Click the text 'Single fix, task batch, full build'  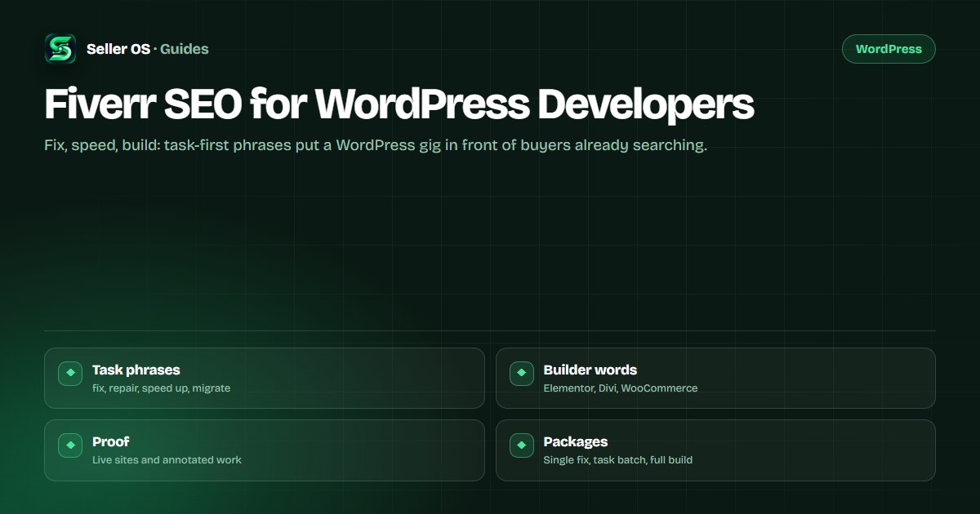click(x=618, y=460)
